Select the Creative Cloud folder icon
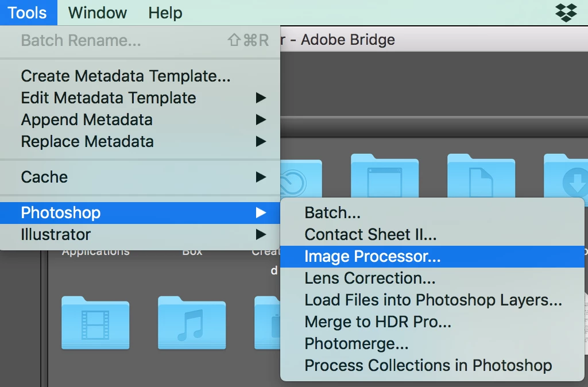Screen dimensions: 588x387 [x=301, y=179]
